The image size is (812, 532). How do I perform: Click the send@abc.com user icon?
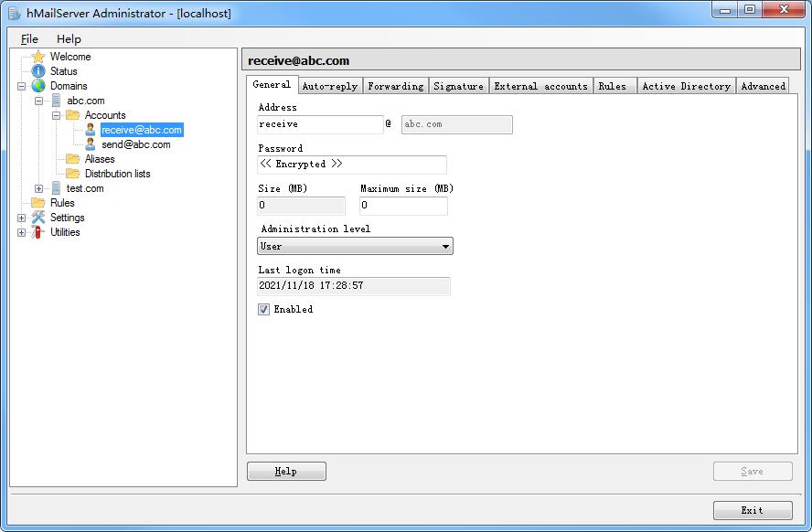point(91,144)
